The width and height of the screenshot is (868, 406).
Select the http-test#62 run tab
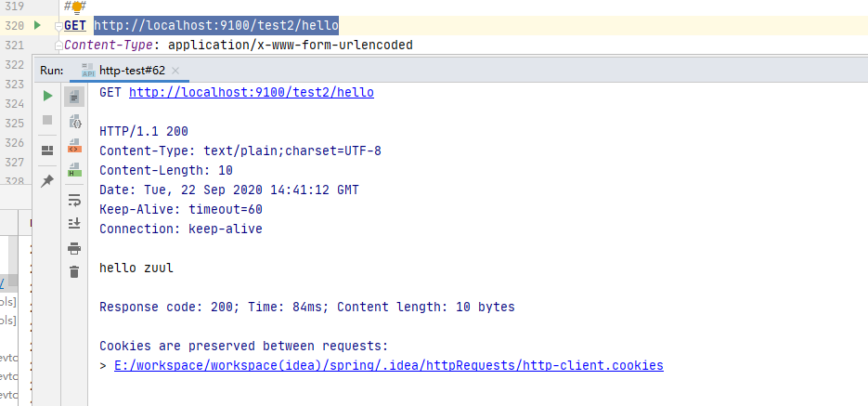pos(131,71)
